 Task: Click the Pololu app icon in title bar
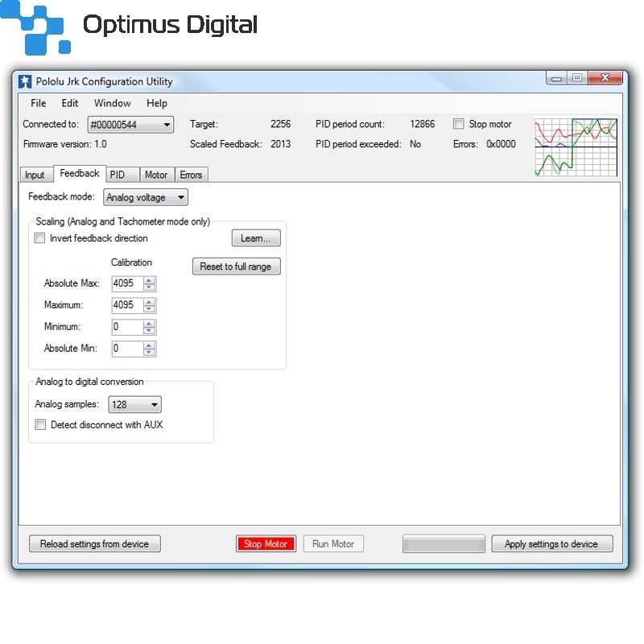[x=25, y=81]
